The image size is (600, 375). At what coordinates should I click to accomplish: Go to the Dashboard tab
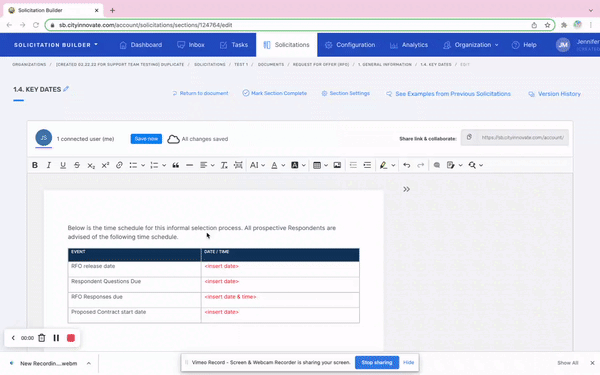point(141,45)
